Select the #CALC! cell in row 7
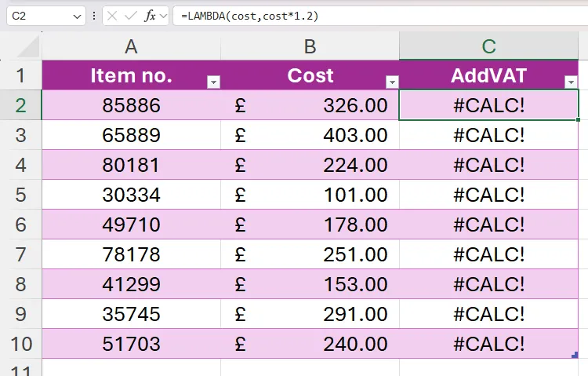Screen dimensions: 588x376 click(x=488, y=254)
